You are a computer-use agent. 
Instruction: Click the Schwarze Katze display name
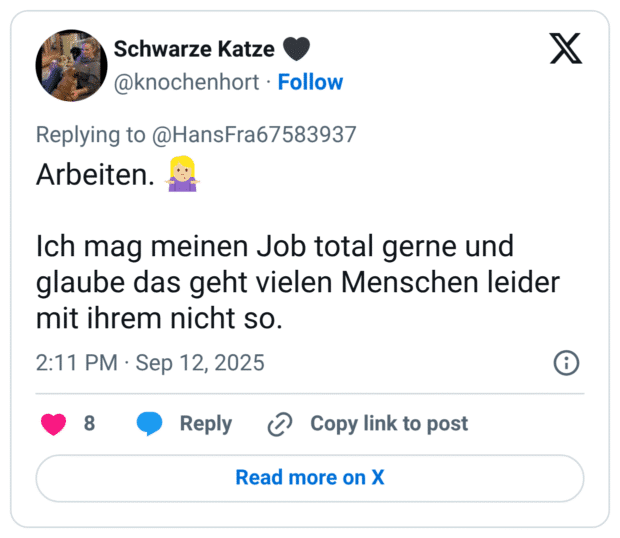(194, 49)
